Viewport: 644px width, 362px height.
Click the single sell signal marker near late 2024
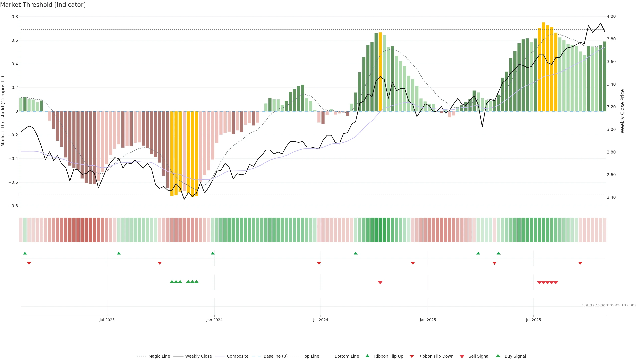pyautogui.click(x=380, y=283)
